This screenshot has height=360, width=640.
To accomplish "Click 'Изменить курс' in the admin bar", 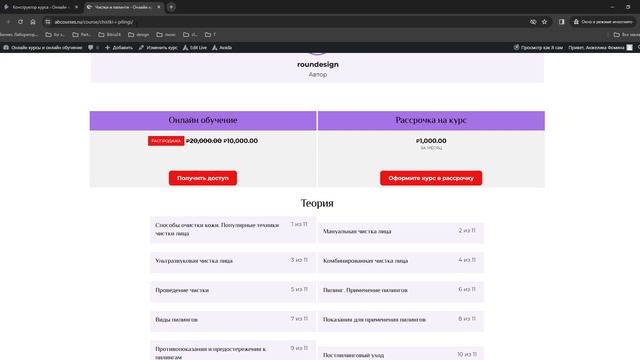I will [158, 48].
